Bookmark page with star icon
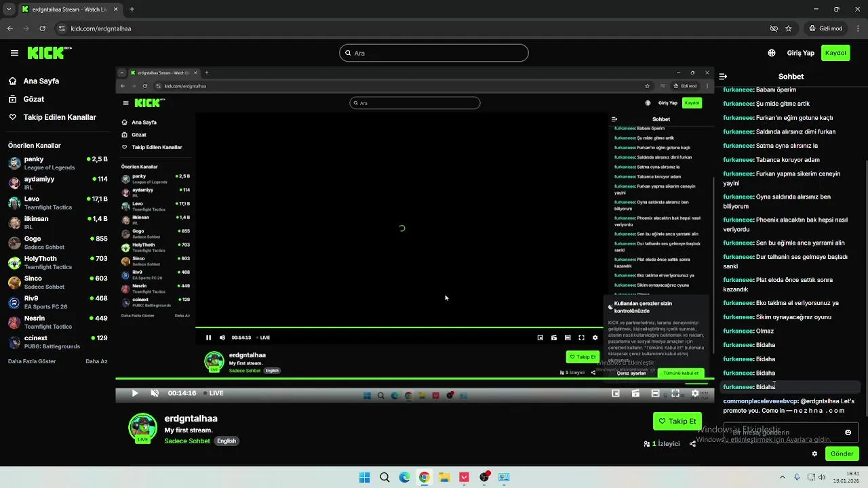Image resolution: width=868 pixels, height=488 pixels. [x=789, y=28]
